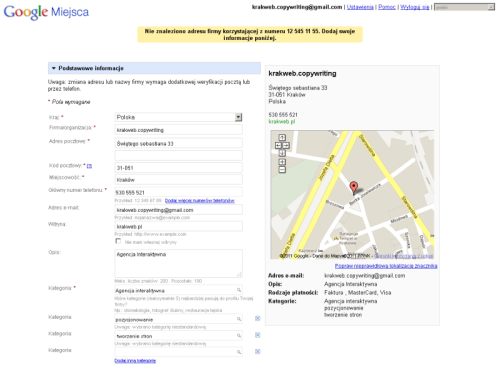This screenshot has height=369, width=500.
Task: Zoom out the map with minus
Action: (x=282, y=170)
